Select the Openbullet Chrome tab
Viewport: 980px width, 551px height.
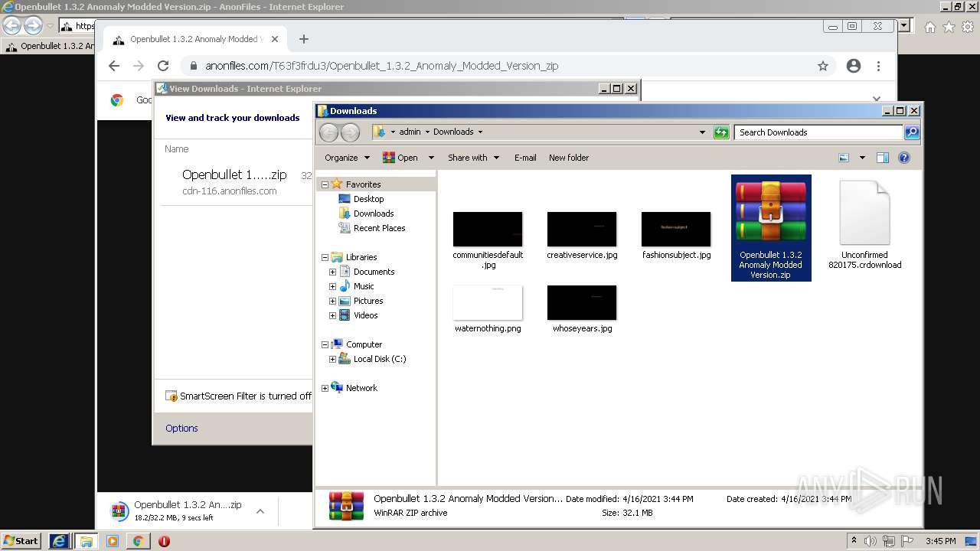pos(195,39)
